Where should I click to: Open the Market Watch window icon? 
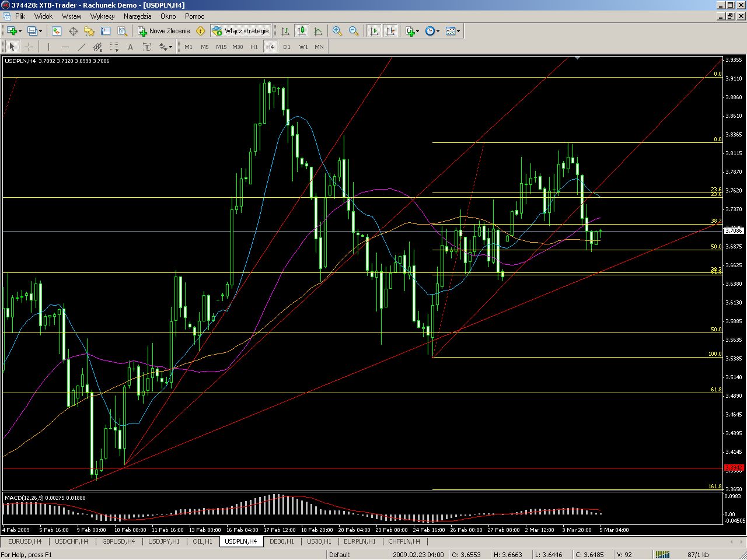[x=57, y=31]
